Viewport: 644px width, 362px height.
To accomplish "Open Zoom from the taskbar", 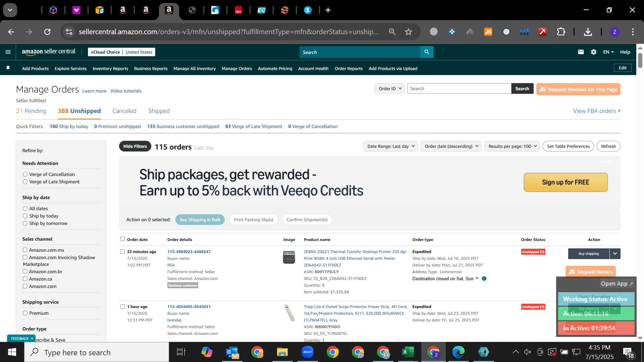I will 307,352.
